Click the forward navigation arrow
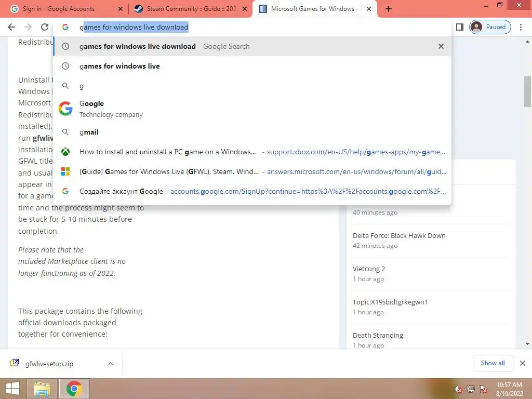 click(28, 27)
